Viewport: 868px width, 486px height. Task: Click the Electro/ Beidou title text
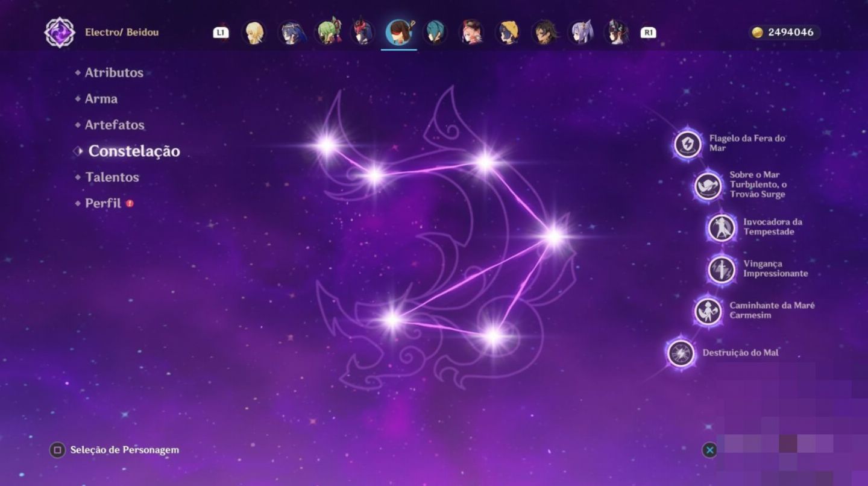coord(122,32)
